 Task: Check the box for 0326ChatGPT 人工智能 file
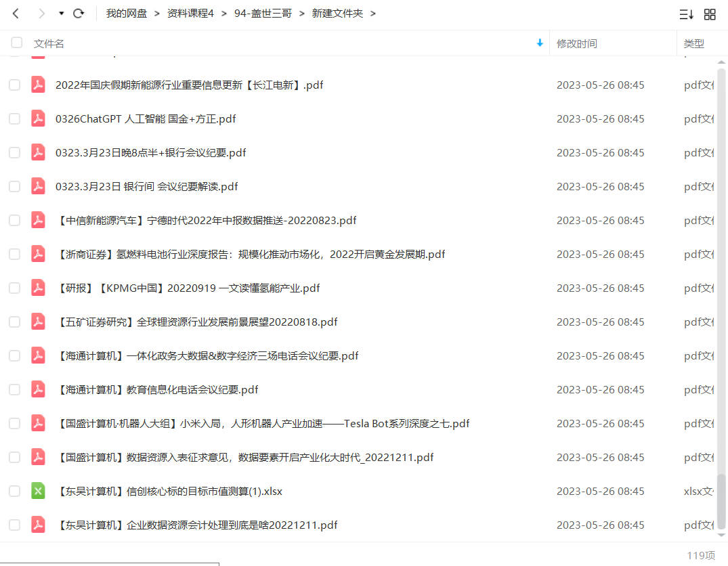coord(15,119)
